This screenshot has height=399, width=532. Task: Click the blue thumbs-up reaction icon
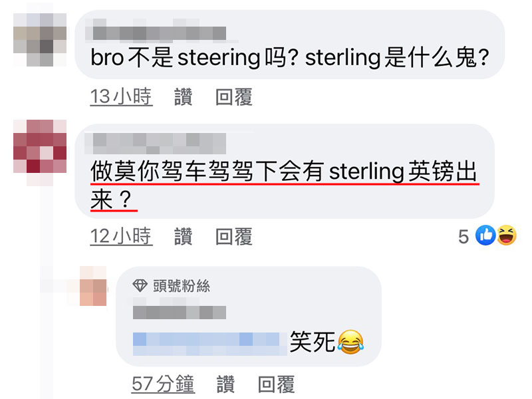485,235
